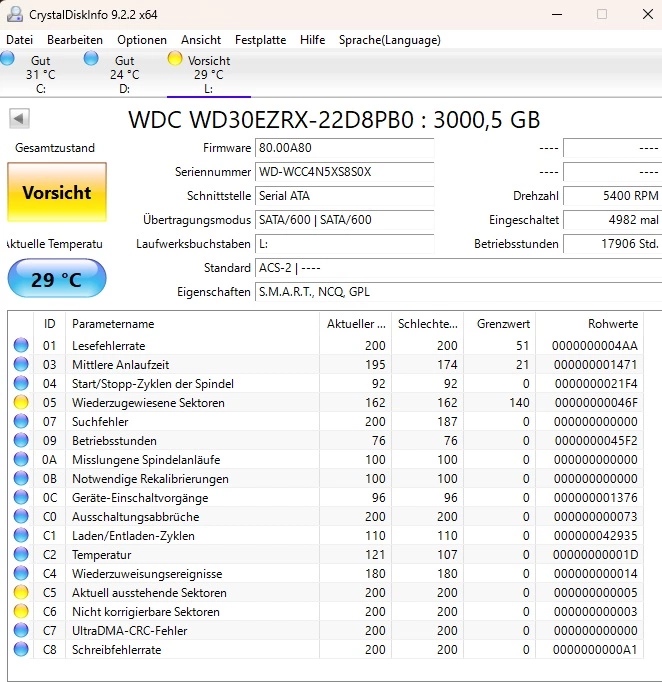
Task: Click the Parametername column header
Action: point(192,324)
